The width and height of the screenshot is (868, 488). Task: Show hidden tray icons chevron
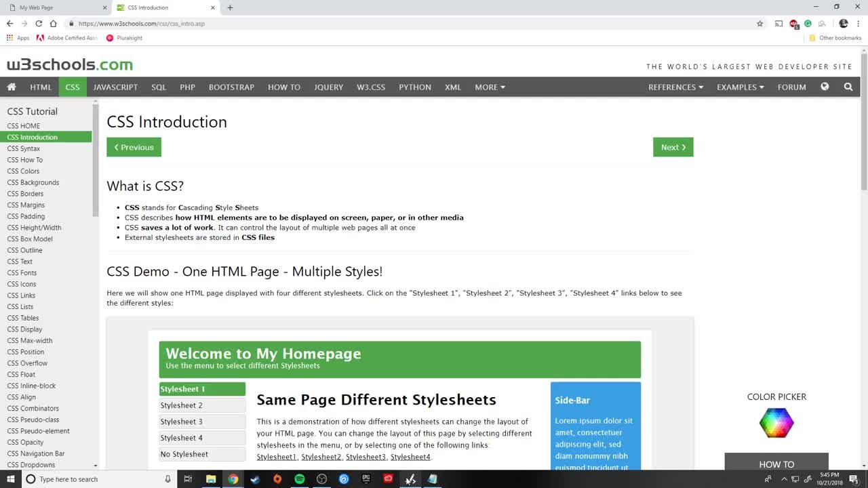(784, 479)
